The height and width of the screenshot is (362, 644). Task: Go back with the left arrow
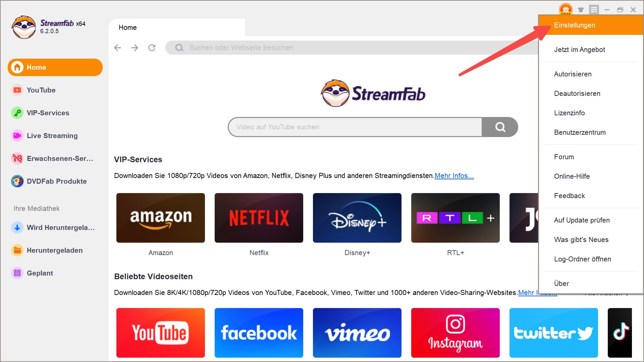point(117,48)
